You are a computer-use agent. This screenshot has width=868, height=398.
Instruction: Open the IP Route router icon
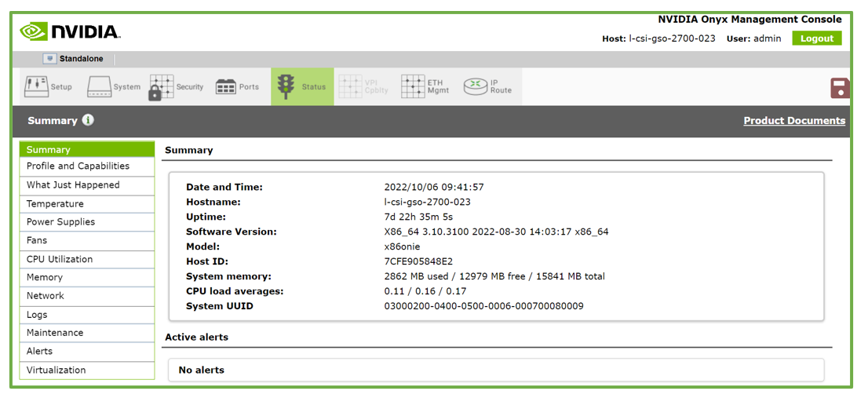(x=475, y=86)
